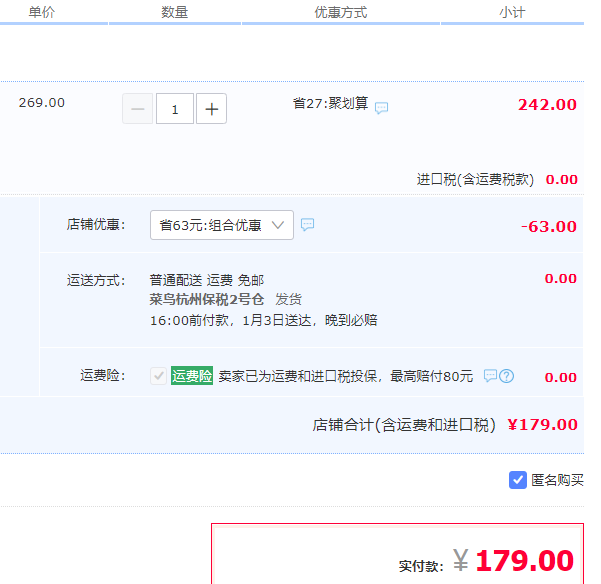This screenshot has width=601, height=584.
Task: Open the comment icon next to 聚划算
Action: 381,108
